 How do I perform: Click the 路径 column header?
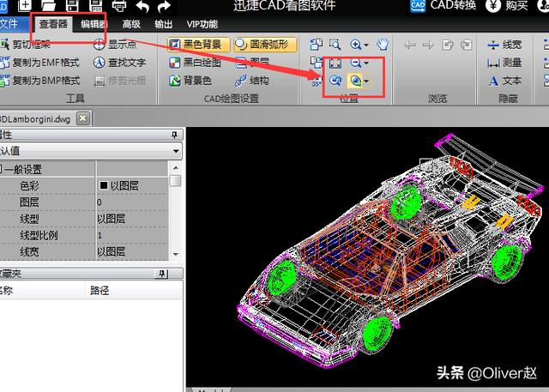tap(134, 290)
